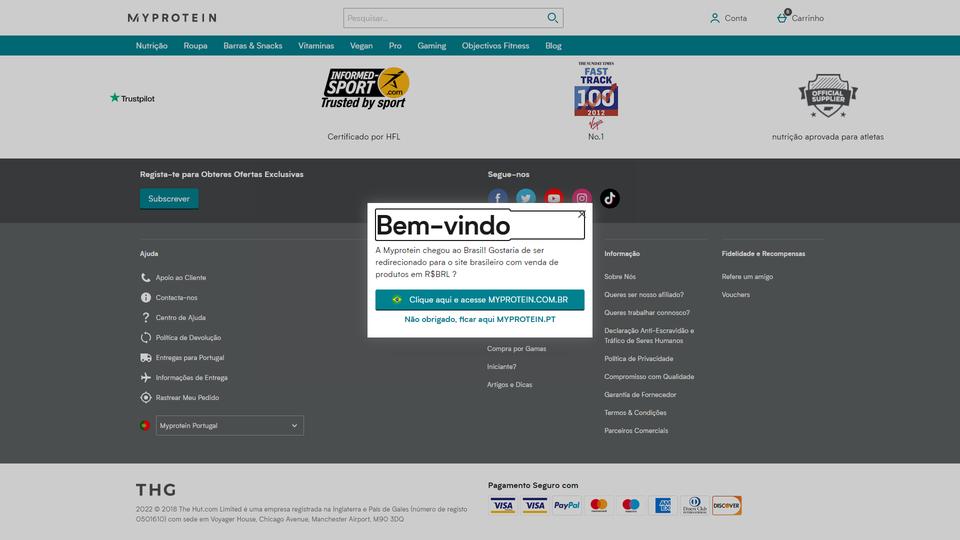Click the question mark icon beside Centro de Ajuda
Screen dimensions: 960x540
(146, 317)
